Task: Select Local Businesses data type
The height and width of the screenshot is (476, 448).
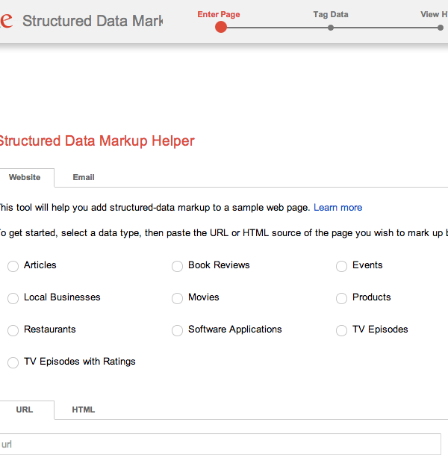Action: 13,298
